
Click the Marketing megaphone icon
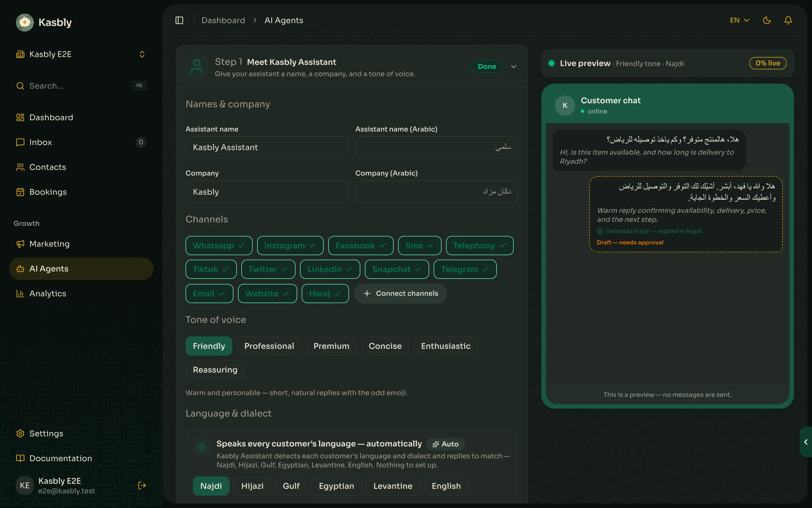20,244
